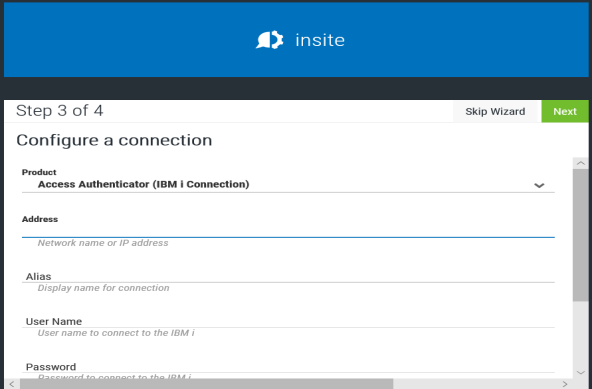Image resolution: width=592 pixels, height=389 pixels.
Task: Click the vertical scrollbar down arrow
Action: (x=581, y=372)
